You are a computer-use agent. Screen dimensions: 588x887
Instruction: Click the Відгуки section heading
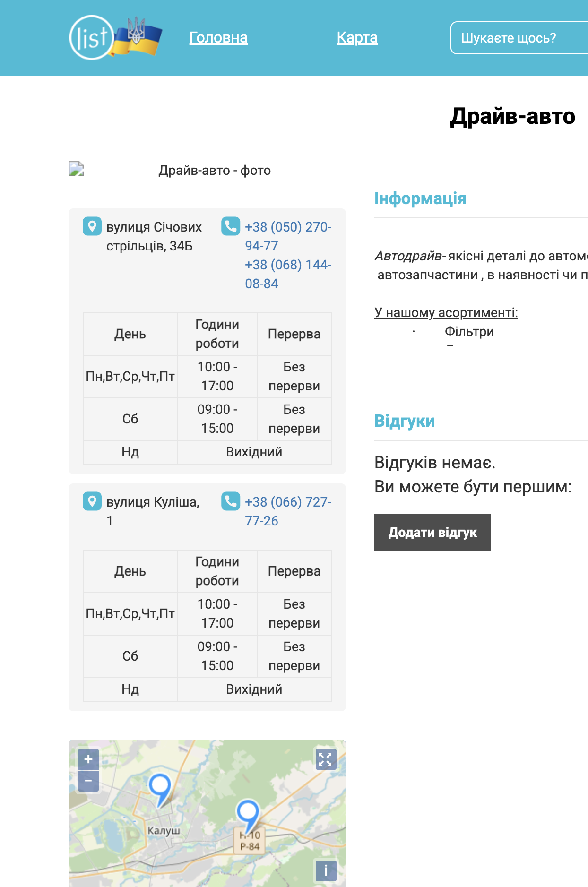pos(405,421)
